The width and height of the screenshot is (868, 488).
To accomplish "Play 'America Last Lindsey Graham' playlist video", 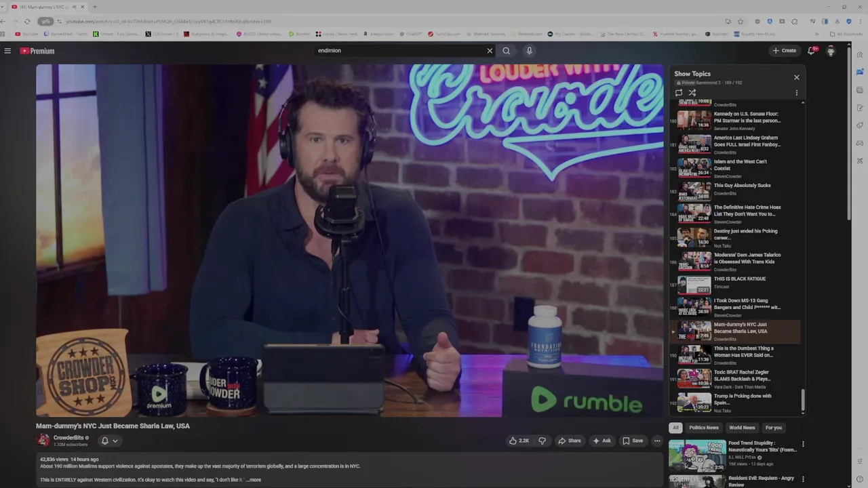I will pyautogui.click(x=735, y=144).
